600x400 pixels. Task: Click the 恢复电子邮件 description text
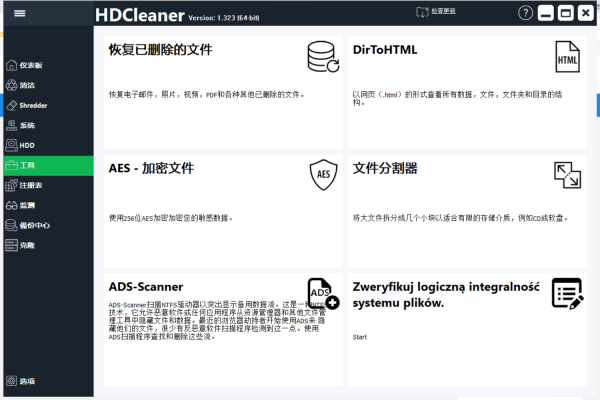pos(207,94)
